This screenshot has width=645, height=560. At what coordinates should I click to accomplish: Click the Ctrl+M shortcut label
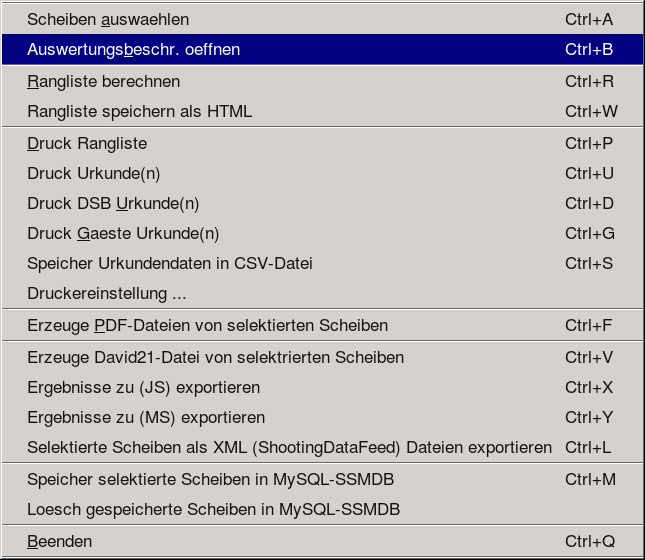tap(591, 479)
